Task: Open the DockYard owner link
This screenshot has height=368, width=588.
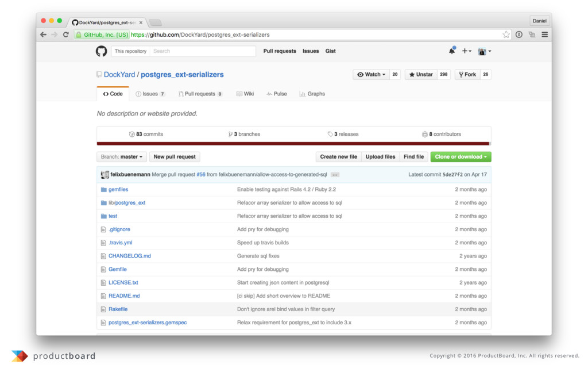Action: tap(119, 74)
